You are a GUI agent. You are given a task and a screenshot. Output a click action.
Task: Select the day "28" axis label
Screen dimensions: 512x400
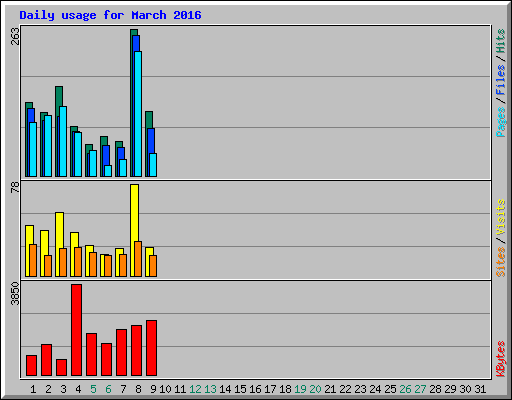(435, 389)
